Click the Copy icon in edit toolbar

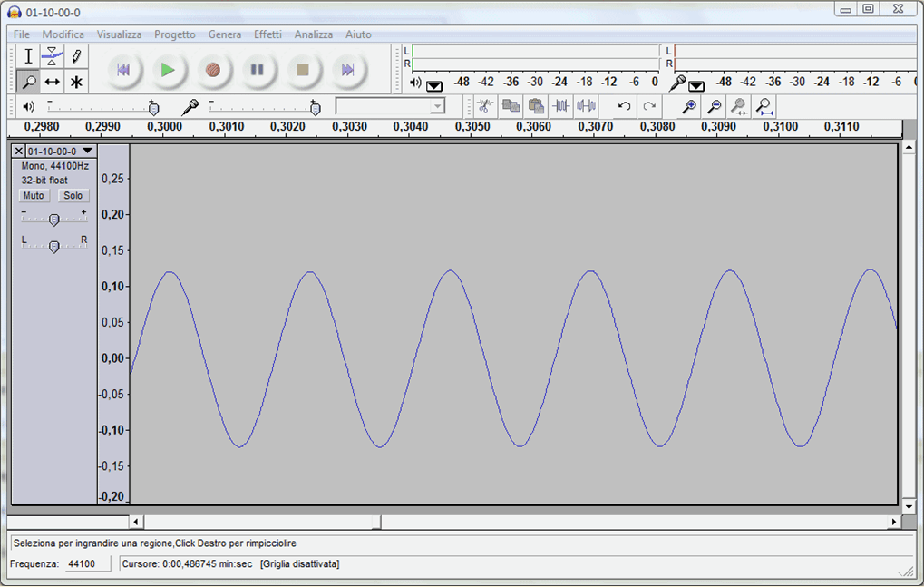click(x=511, y=106)
